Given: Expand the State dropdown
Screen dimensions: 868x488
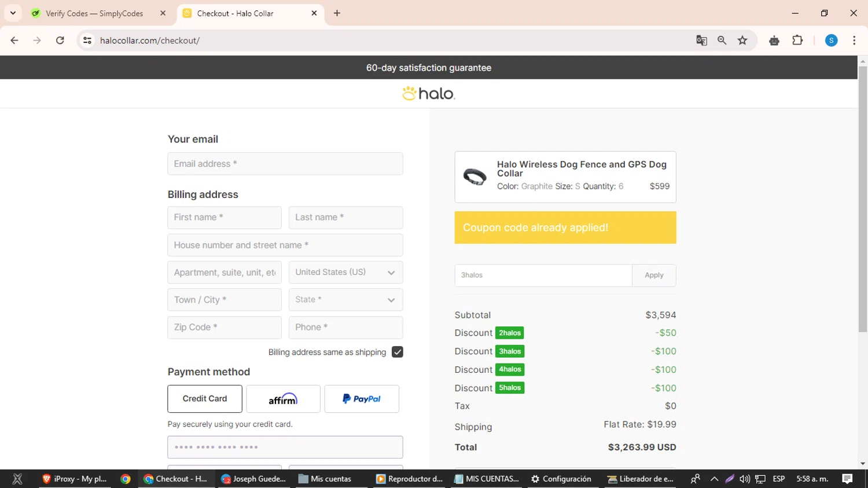Looking at the screenshot, I should [345, 300].
